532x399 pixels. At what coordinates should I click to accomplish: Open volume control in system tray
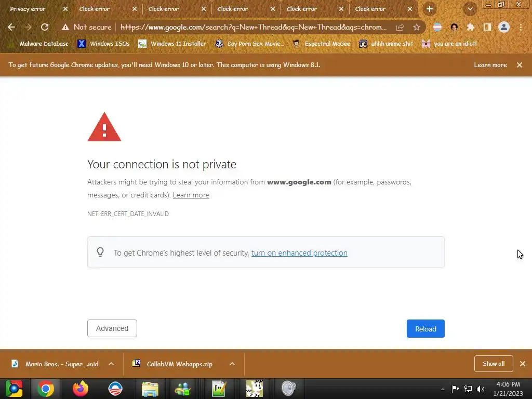tap(481, 389)
